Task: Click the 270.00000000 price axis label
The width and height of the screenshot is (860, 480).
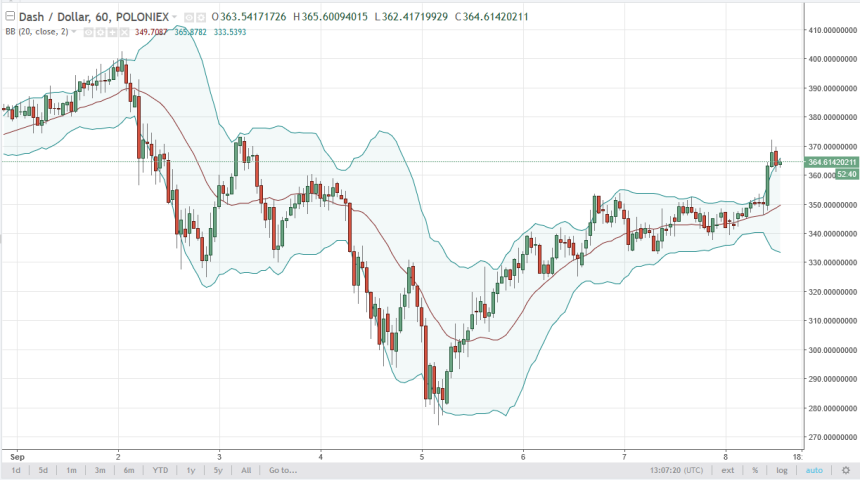Action: [x=833, y=437]
